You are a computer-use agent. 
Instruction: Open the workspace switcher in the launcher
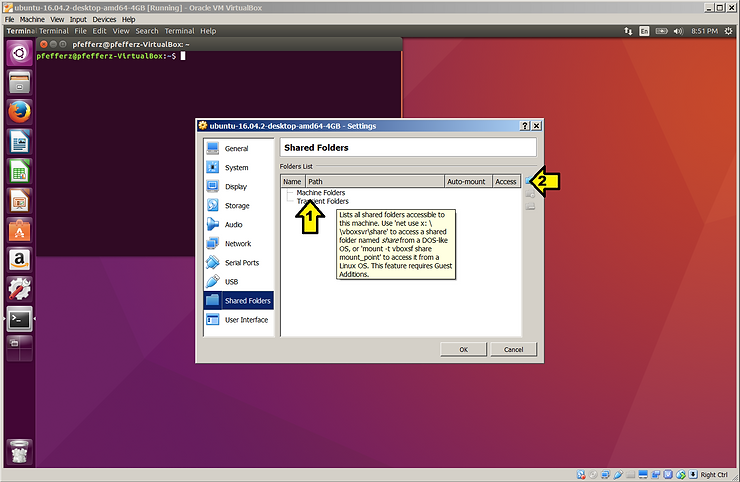pos(19,349)
